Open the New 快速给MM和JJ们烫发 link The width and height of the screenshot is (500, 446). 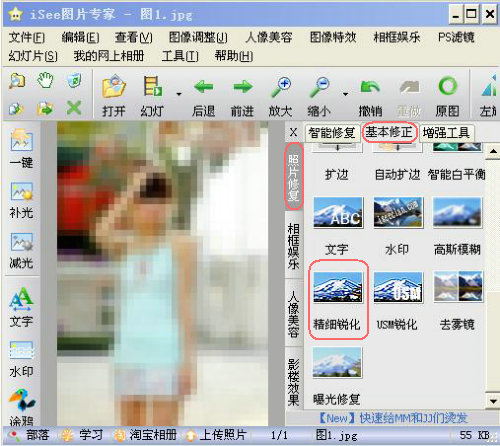coord(393,418)
